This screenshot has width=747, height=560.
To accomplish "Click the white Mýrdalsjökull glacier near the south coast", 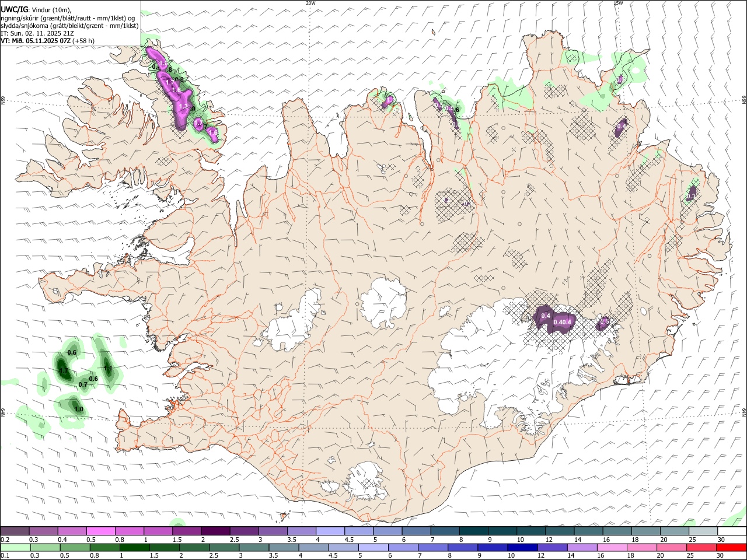I will (x=366, y=483).
